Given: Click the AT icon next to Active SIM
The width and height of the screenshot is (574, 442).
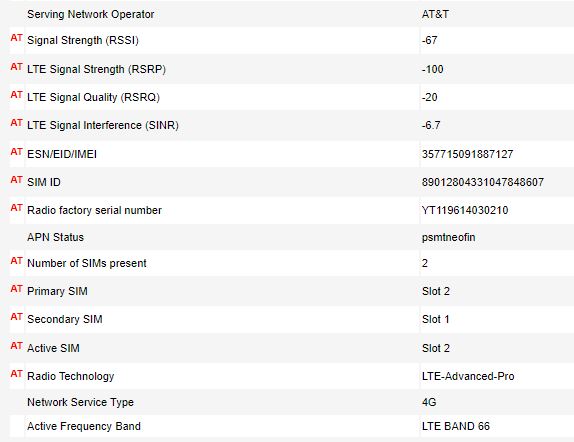Looking at the screenshot, I should coord(16,346).
